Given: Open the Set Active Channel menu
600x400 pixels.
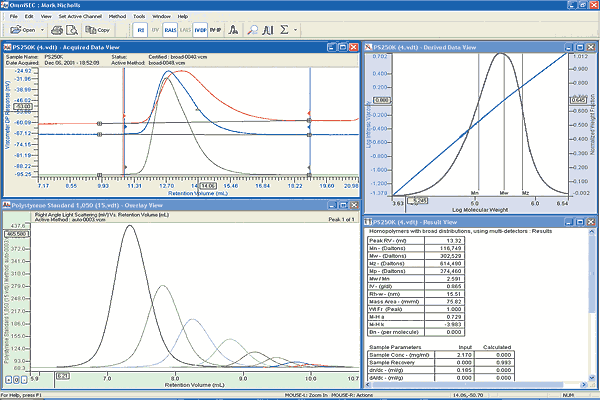Looking at the screenshot, I should 80,17.
